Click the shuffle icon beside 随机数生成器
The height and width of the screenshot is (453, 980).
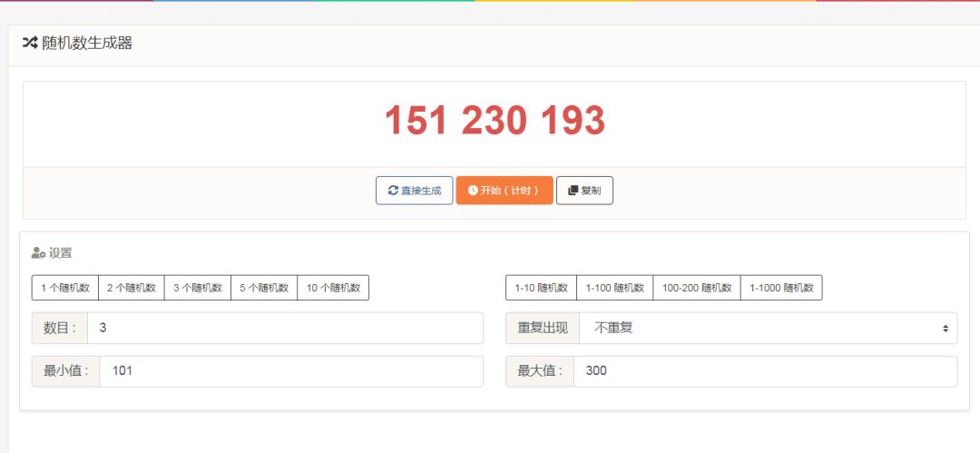pyautogui.click(x=30, y=44)
